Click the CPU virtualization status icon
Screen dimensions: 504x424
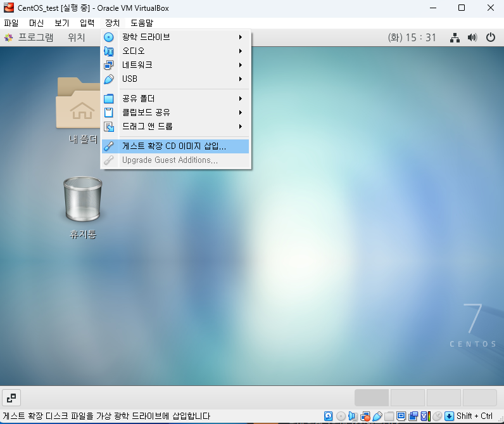[x=425, y=416]
